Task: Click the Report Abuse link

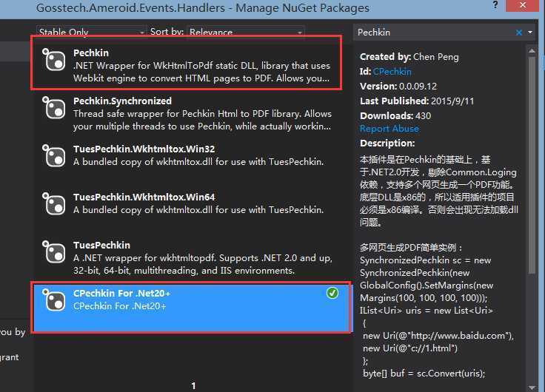Action: pos(389,129)
